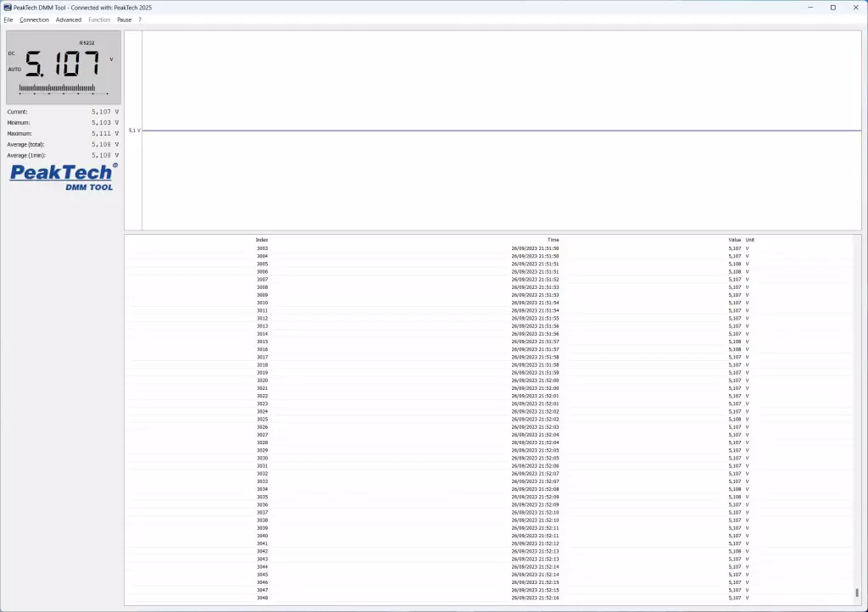Close the PeakTech DMM Tool window
The width and height of the screenshot is (868, 612).
(x=856, y=7)
